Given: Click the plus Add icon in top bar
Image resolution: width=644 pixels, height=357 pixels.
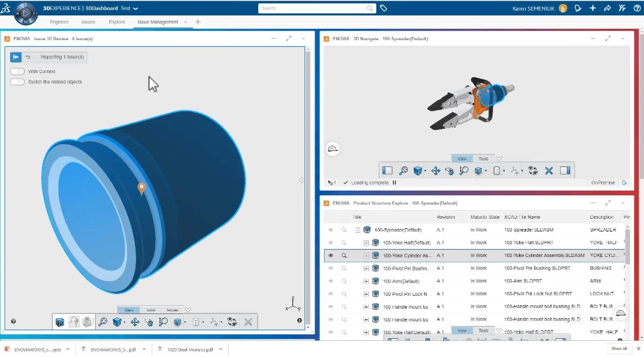Looking at the screenshot, I should pyautogui.click(x=592, y=8).
